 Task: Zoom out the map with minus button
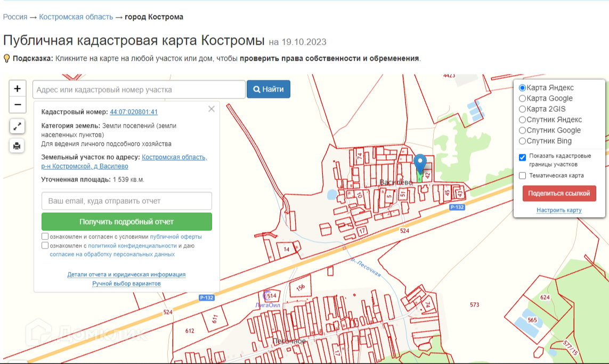[x=18, y=105]
